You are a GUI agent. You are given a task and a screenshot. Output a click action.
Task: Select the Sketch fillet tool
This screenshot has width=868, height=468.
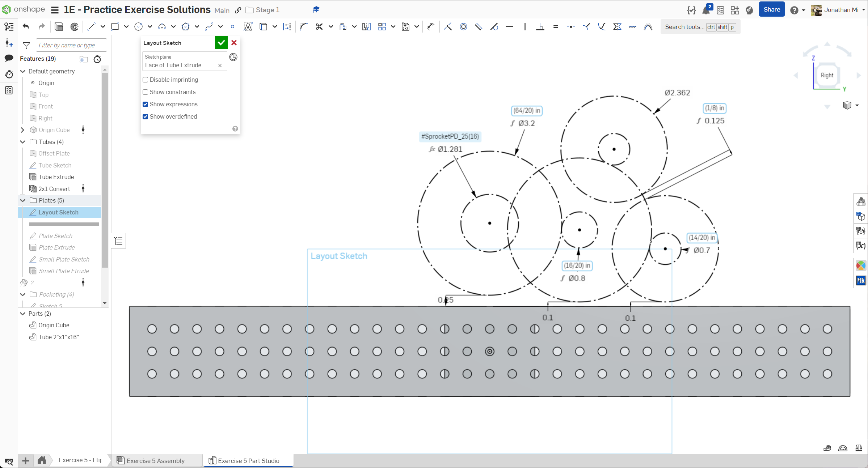pyautogui.click(x=304, y=27)
